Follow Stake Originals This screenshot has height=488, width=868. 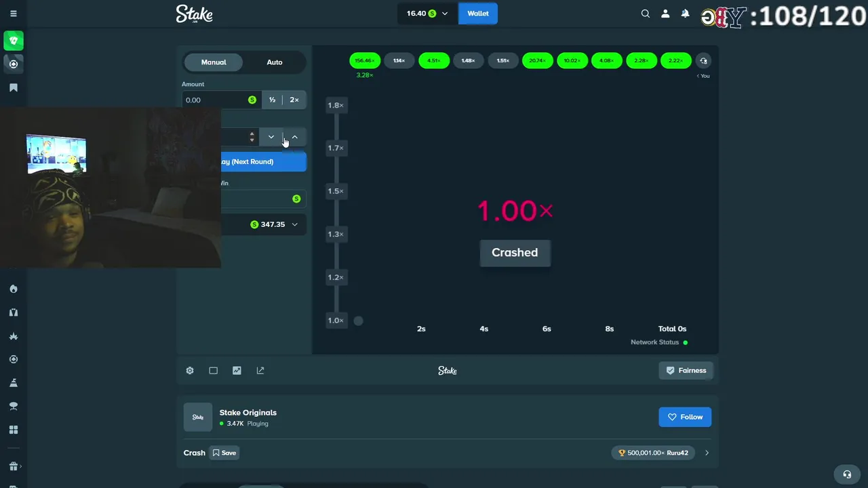tap(685, 418)
